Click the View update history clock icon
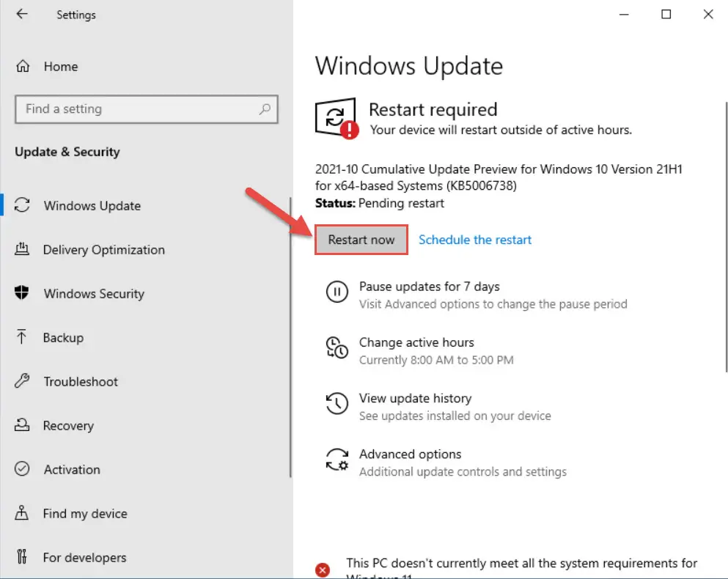Viewport: 728px width, 579px height. [337, 404]
